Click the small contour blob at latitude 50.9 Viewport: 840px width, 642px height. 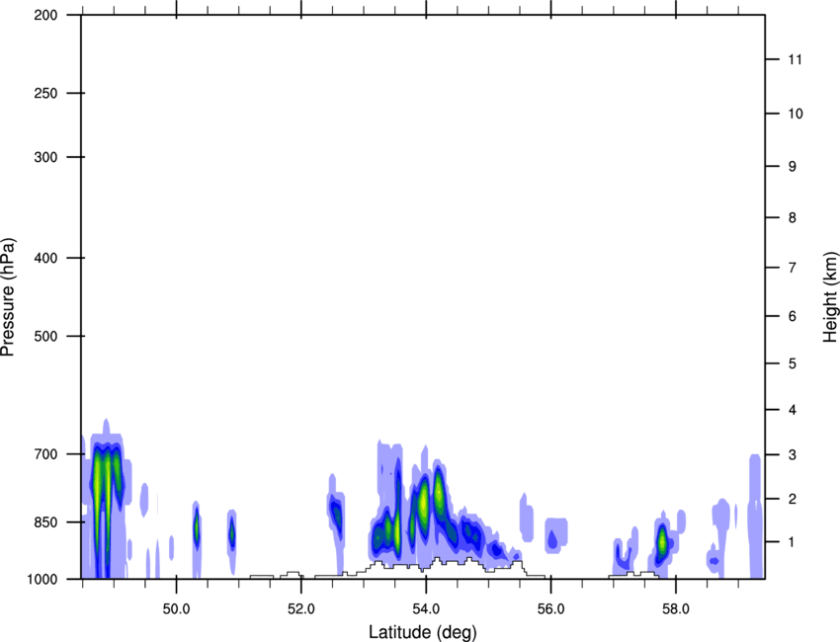tap(231, 532)
